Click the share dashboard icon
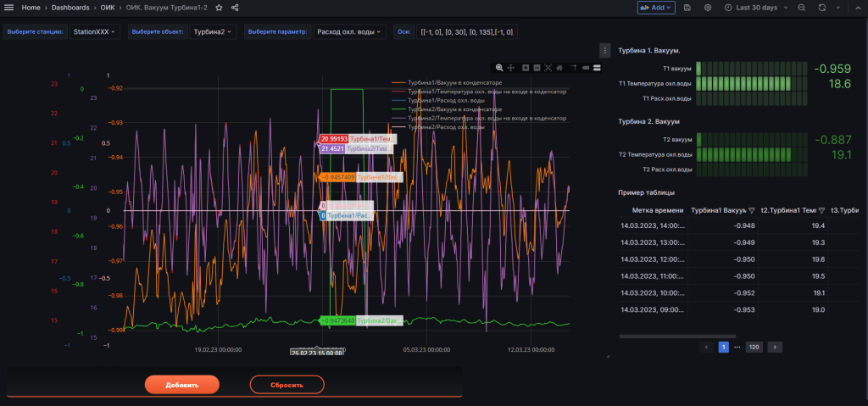868x406 pixels. tap(235, 7)
